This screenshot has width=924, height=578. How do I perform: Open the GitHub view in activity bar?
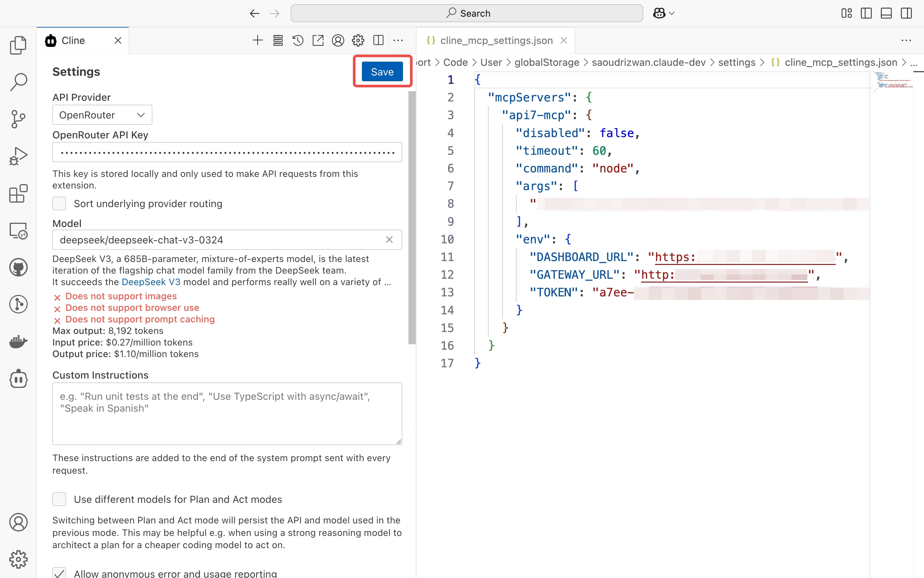(18, 267)
